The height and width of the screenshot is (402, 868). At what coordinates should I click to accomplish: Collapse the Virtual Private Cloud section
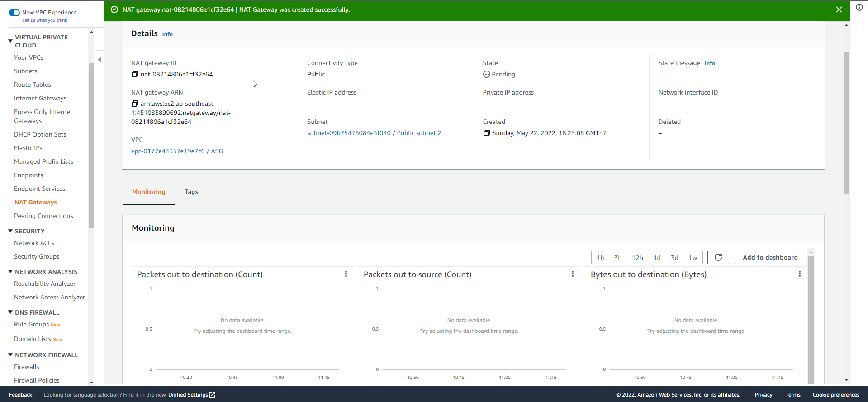pos(10,41)
